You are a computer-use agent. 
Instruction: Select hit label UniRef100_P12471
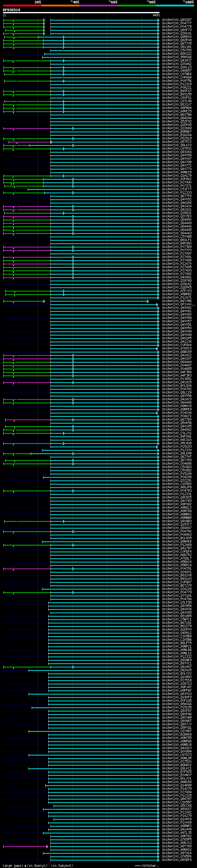[177, 298]
